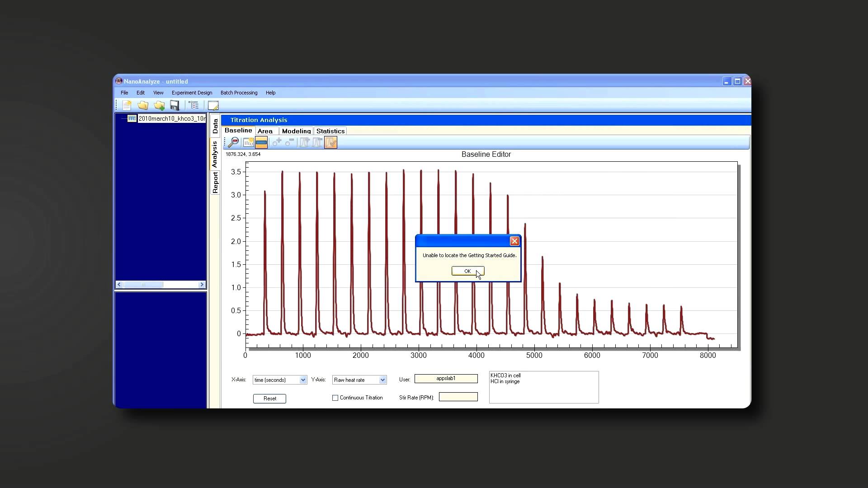The width and height of the screenshot is (868, 488).
Task: Click the open folder icon in the toolbar
Action: [143, 105]
